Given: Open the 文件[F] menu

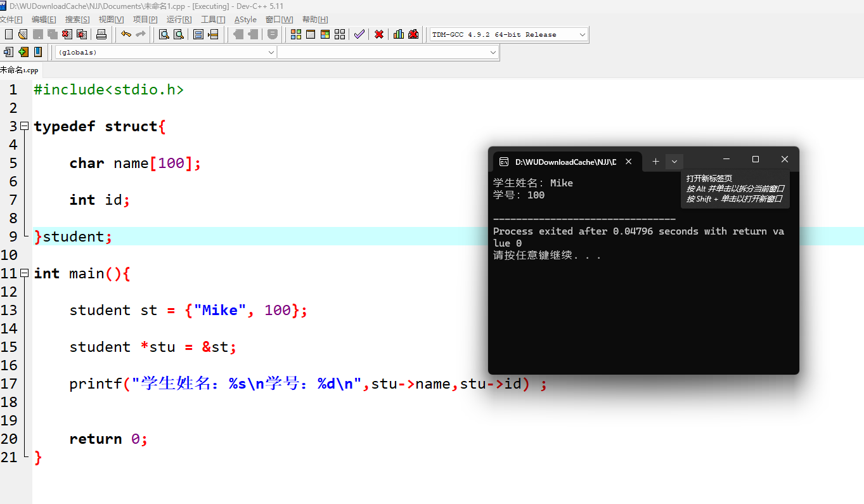Looking at the screenshot, I should [11, 20].
